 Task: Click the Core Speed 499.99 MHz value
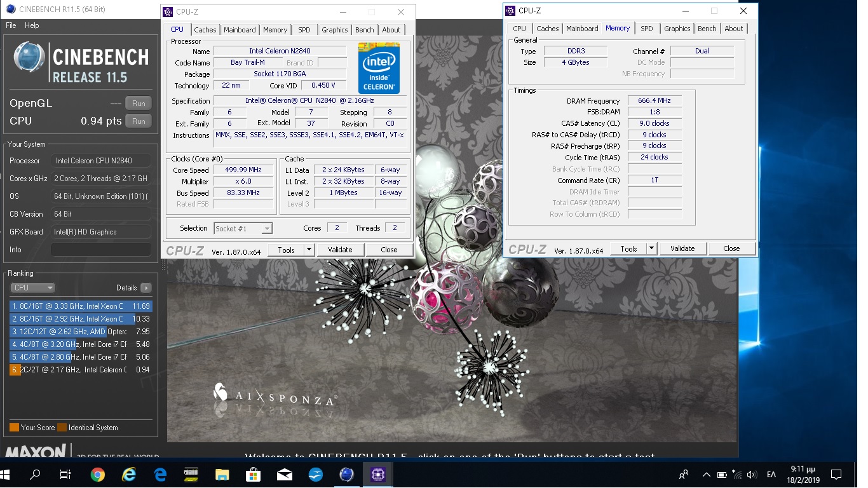click(x=243, y=170)
